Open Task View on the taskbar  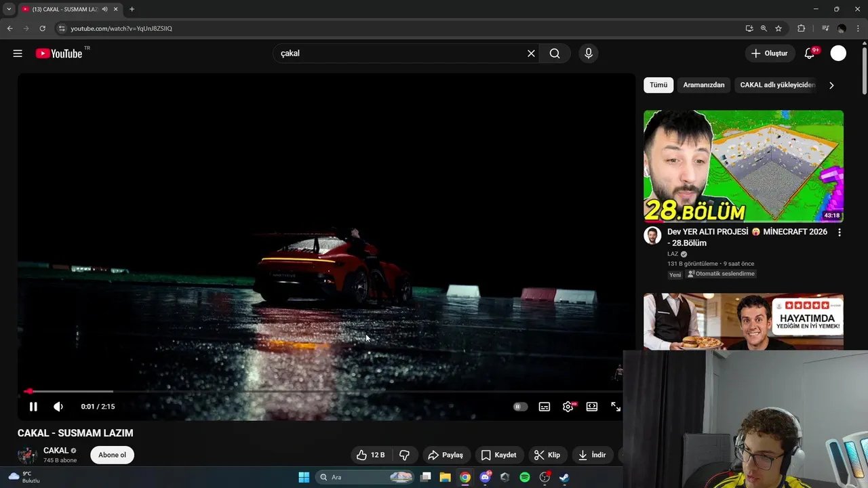(426, 477)
